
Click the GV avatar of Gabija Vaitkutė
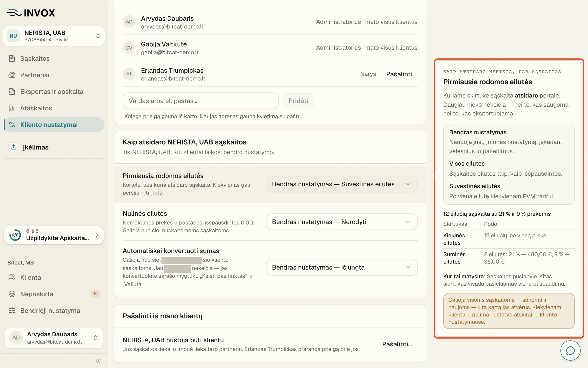[129, 48]
